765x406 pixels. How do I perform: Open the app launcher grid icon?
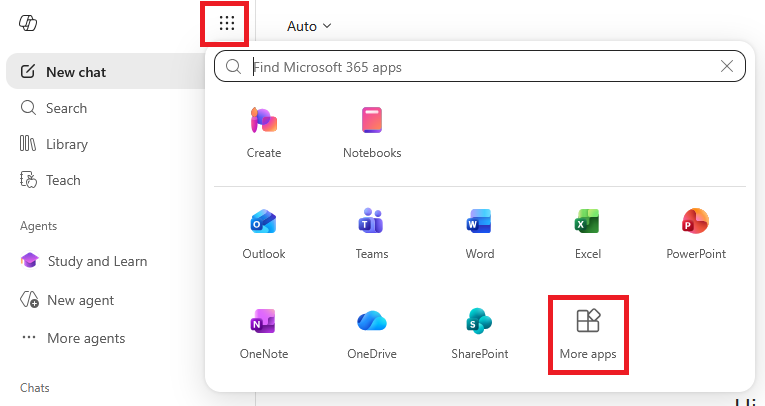(x=226, y=23)
